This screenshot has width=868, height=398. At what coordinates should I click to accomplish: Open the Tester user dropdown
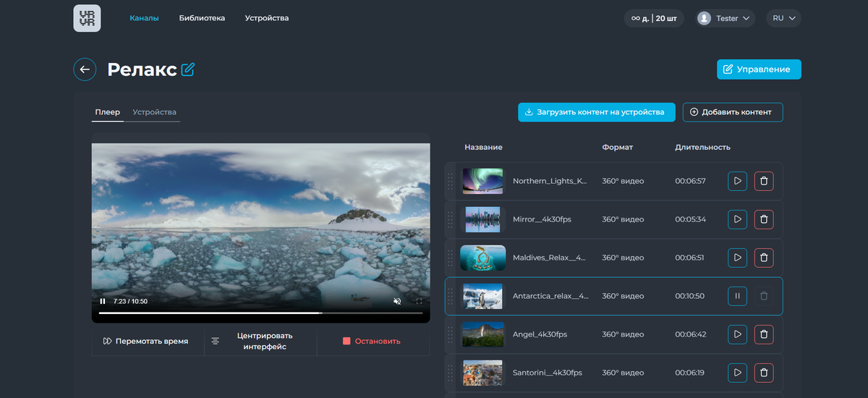click(726, 18)
